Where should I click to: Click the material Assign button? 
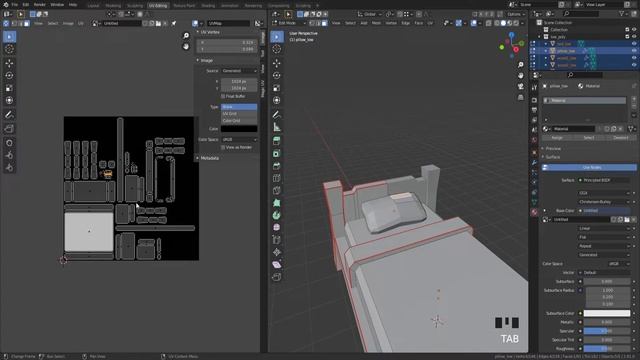click(557, 138)
